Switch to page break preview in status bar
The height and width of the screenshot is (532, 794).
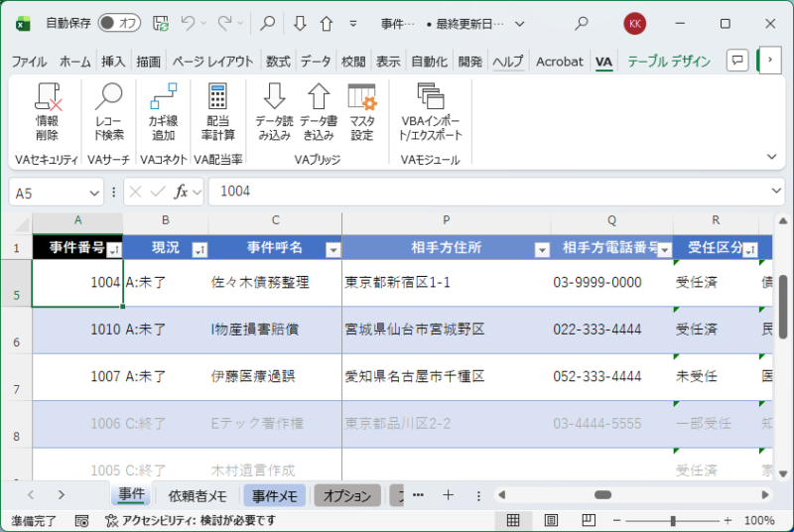(588, 520)
